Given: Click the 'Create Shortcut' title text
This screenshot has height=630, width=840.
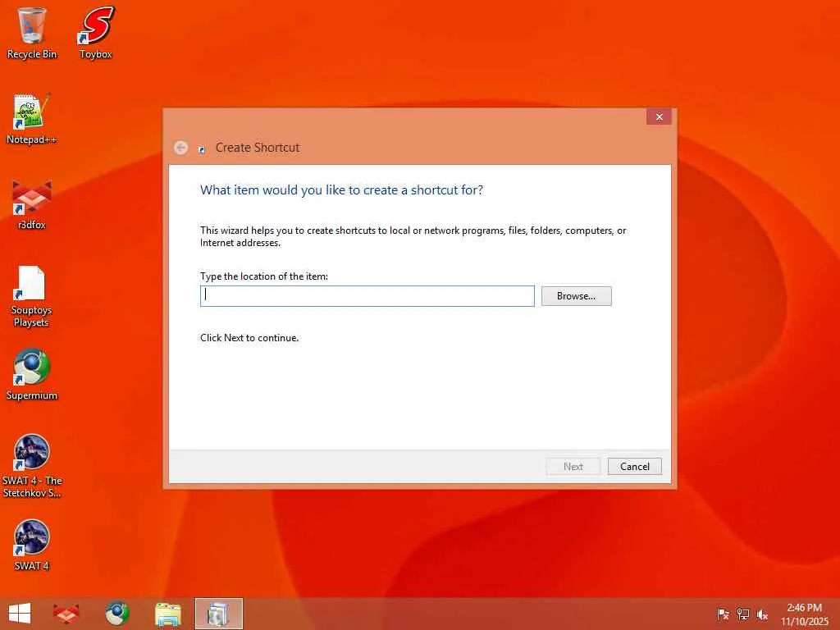Looking at the screenshot, I should tap(257, 148).
